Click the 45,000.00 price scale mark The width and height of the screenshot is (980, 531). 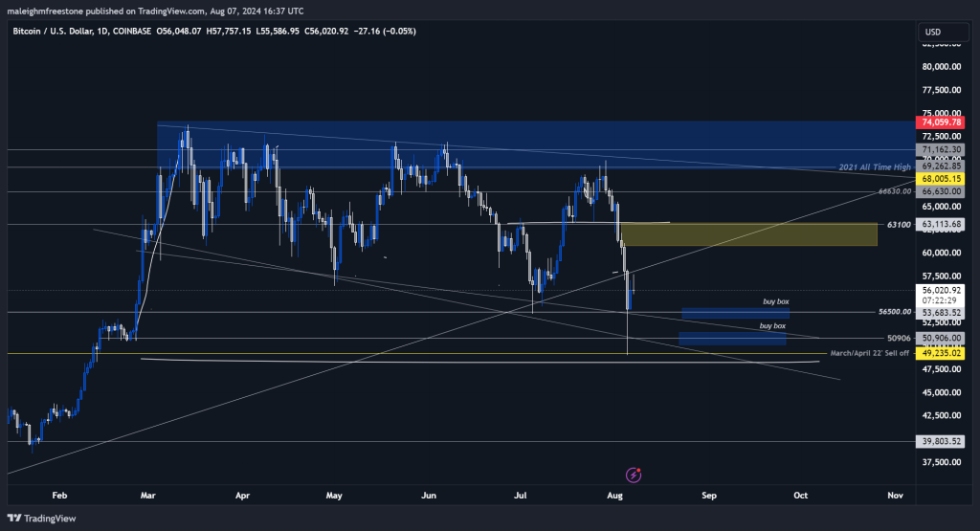coord(942,393)
